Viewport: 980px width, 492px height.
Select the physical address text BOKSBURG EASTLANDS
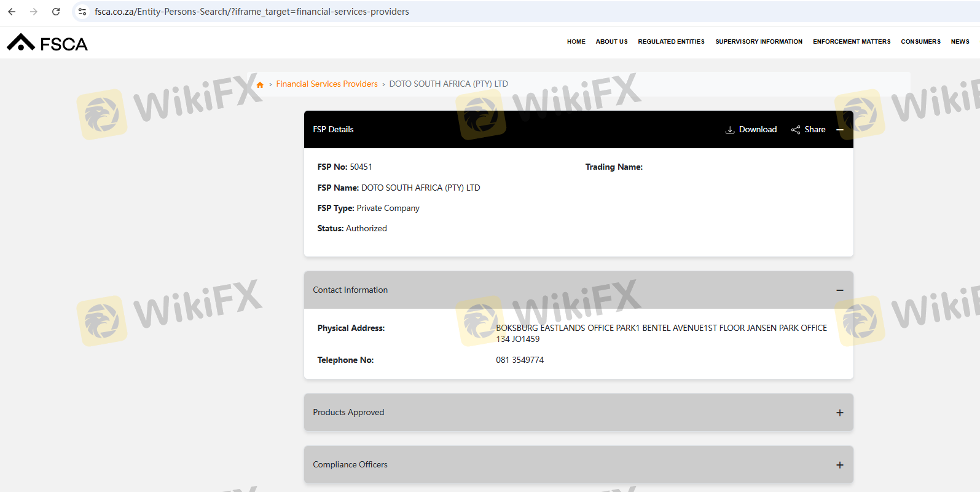(x=662, y=333)
